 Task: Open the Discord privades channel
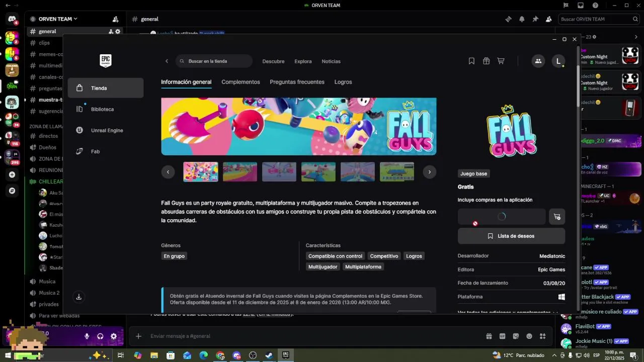click(49, 304)
